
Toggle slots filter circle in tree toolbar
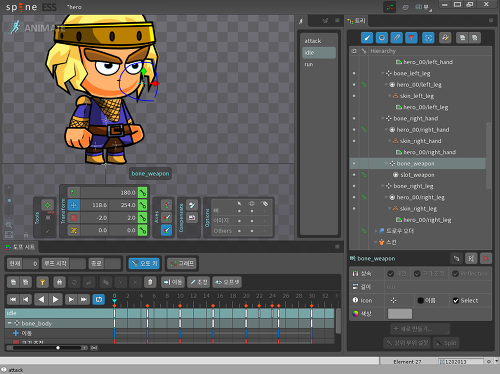[382, 38]
